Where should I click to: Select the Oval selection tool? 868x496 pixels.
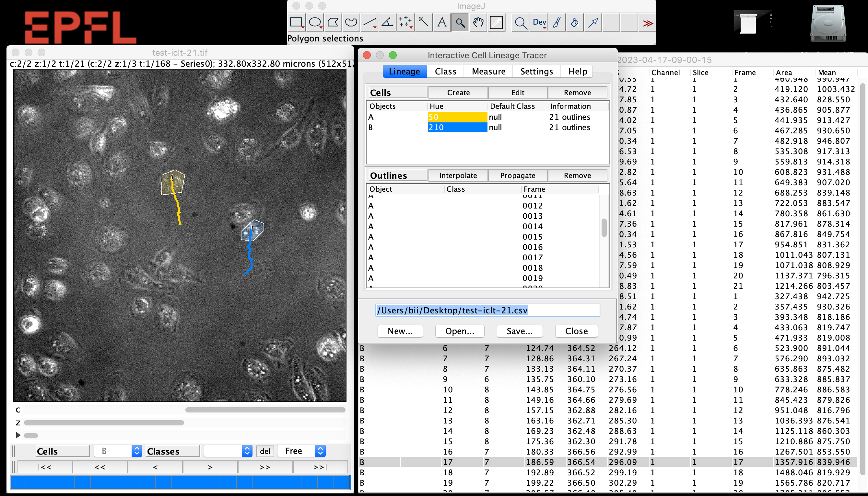tap(315, 23)
